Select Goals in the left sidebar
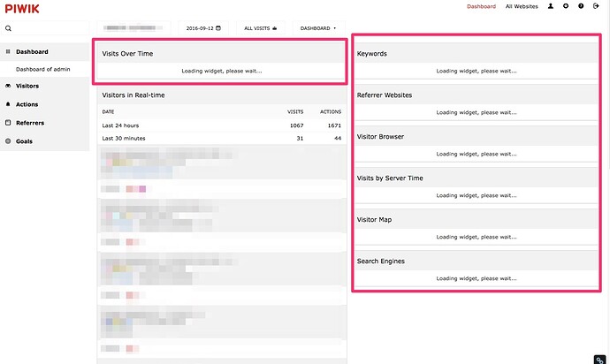The width and height of the screenshot is (610, 364). (24, 141)
